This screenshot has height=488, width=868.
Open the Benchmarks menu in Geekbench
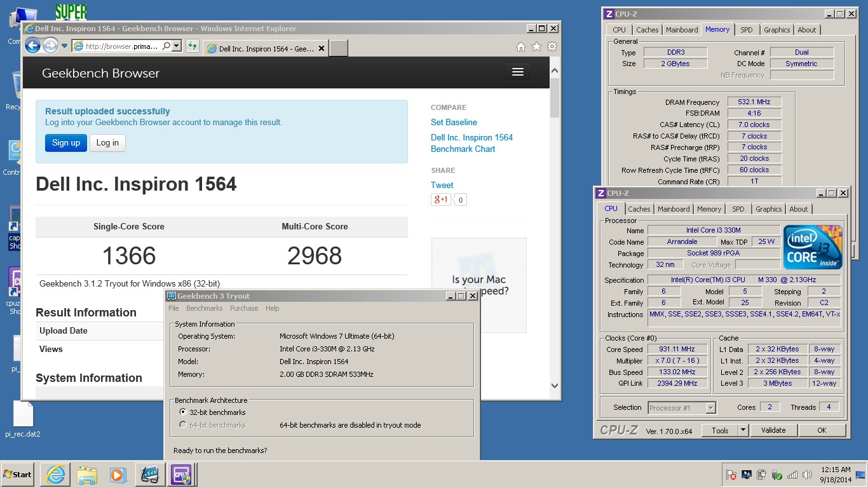coord(205,308)
